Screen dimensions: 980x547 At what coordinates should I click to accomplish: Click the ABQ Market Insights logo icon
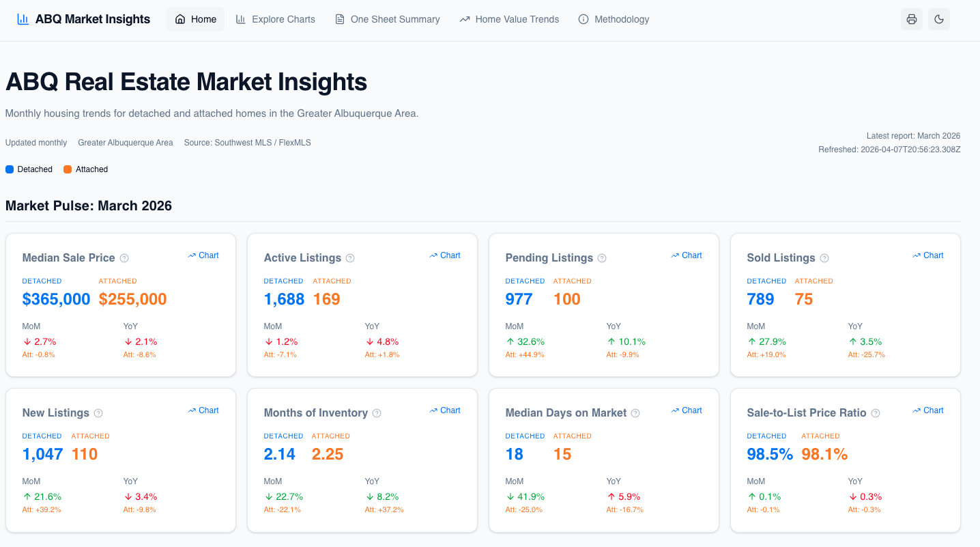coord(23,19)
